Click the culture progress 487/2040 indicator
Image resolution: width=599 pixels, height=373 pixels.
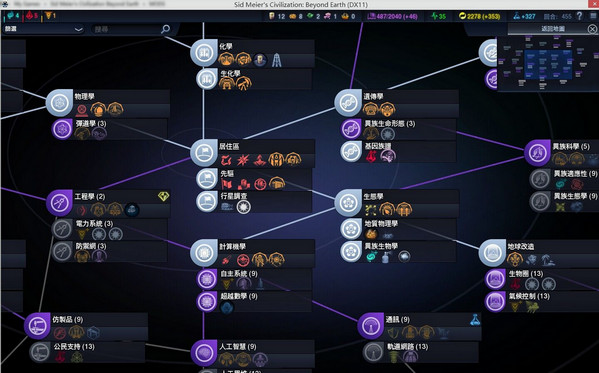coord(392,16)
